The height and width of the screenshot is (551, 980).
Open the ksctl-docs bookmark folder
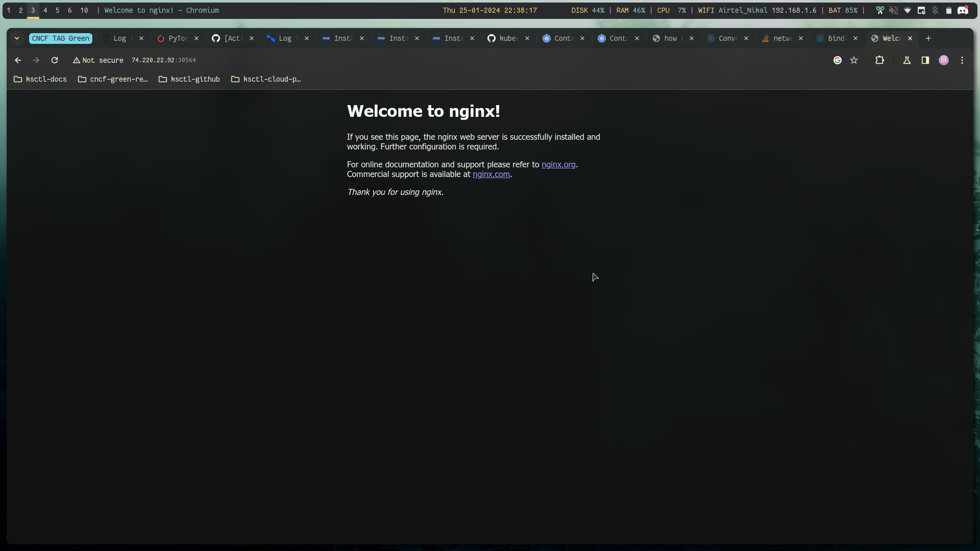coord(40,79)
